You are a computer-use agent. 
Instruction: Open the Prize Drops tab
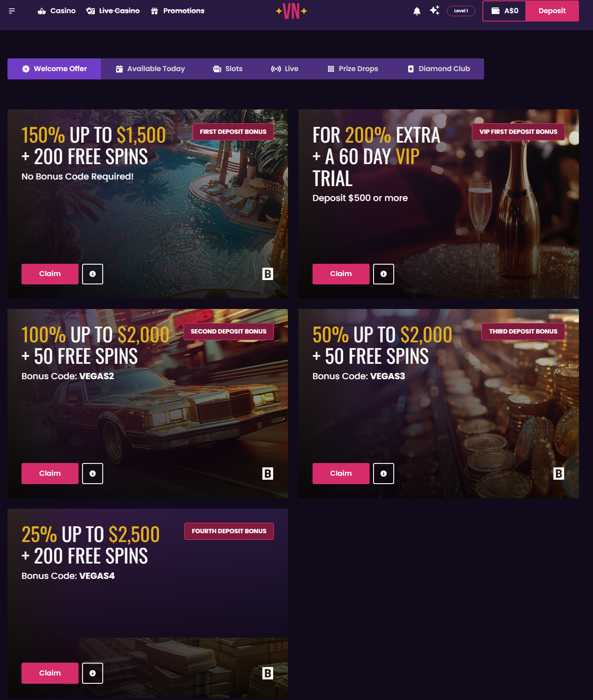click(x=352, y=69)
